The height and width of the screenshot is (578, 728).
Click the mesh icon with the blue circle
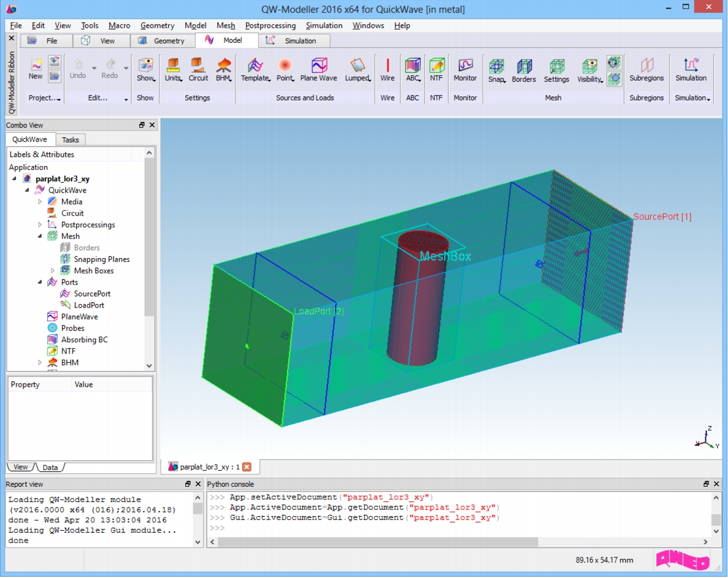tap(614, 78)
